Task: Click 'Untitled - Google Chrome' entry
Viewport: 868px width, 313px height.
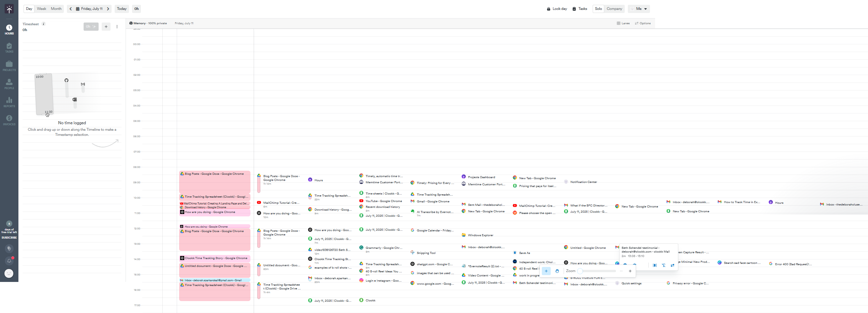Action: 585,247
